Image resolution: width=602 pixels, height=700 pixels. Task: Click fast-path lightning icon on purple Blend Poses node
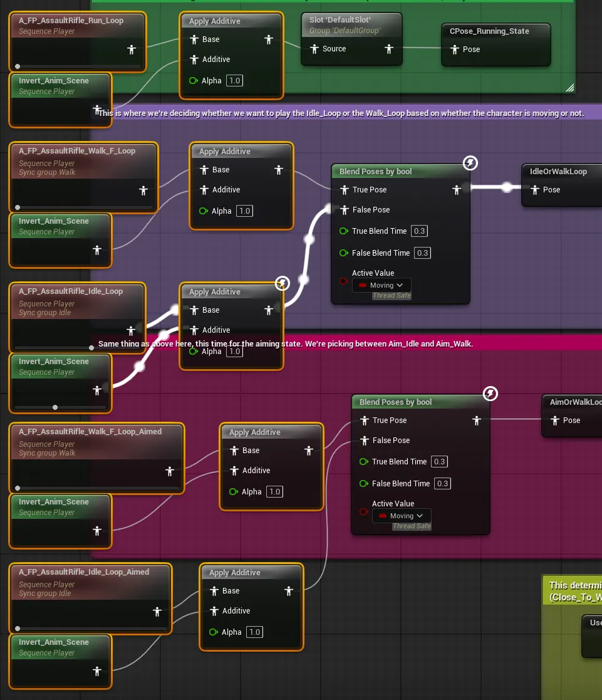click(470, 163)
